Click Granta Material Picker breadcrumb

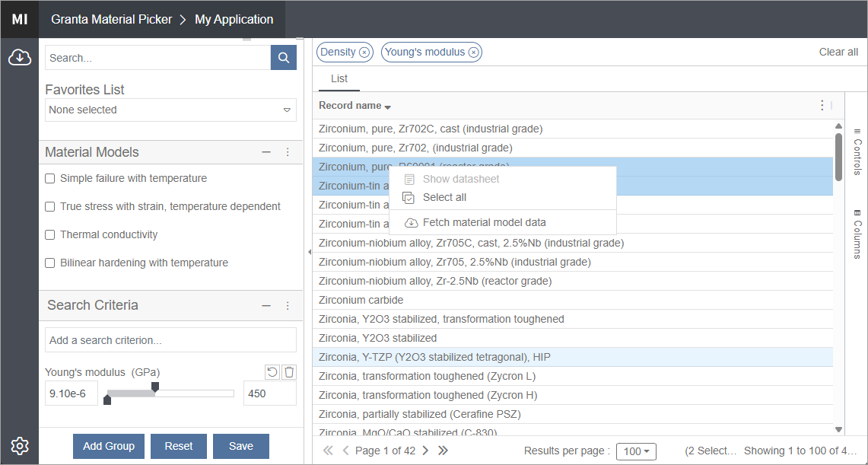[112, 19]
